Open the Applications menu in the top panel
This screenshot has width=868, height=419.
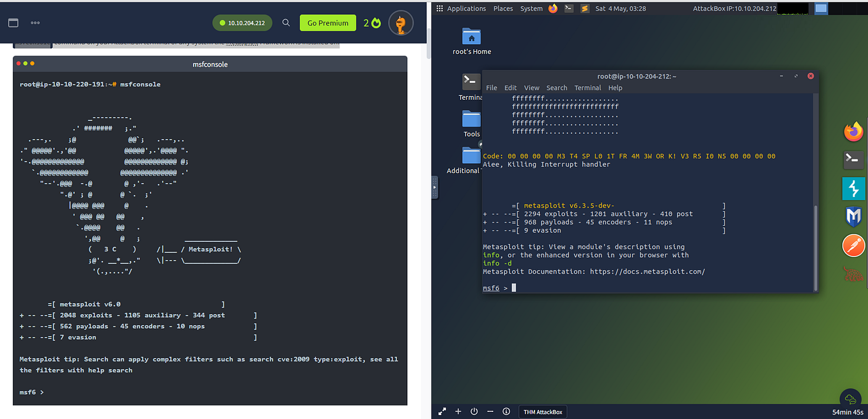[467, 8]
